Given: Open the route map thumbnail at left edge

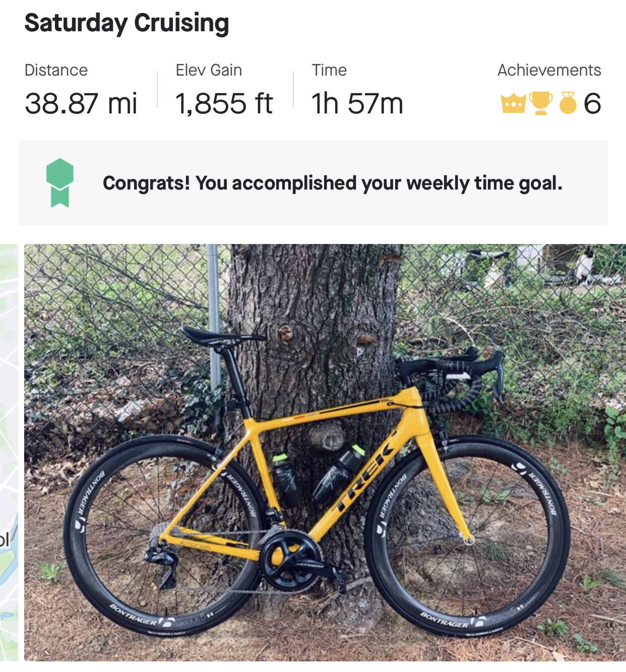Looking at the screenshot, I should coord(9,452).
